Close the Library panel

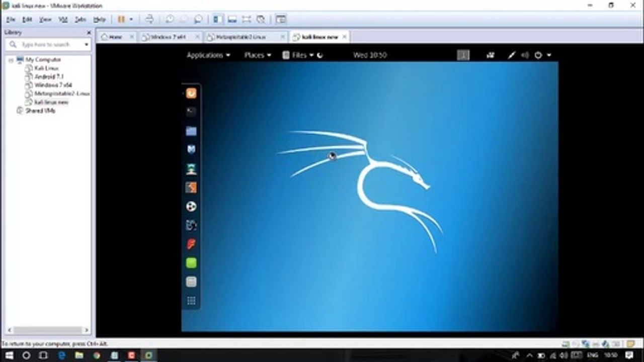(89, 33)
